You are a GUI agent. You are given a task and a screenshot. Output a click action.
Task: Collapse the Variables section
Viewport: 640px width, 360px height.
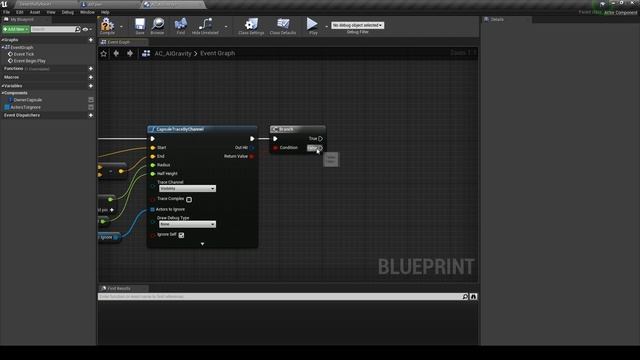tap(2, 86)
